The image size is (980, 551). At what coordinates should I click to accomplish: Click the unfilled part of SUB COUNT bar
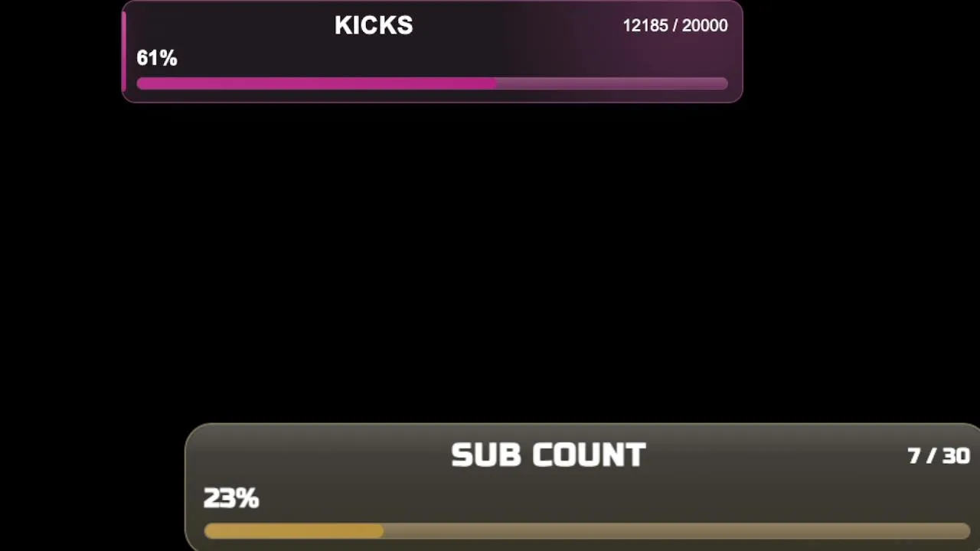click(x=677, y=531)
